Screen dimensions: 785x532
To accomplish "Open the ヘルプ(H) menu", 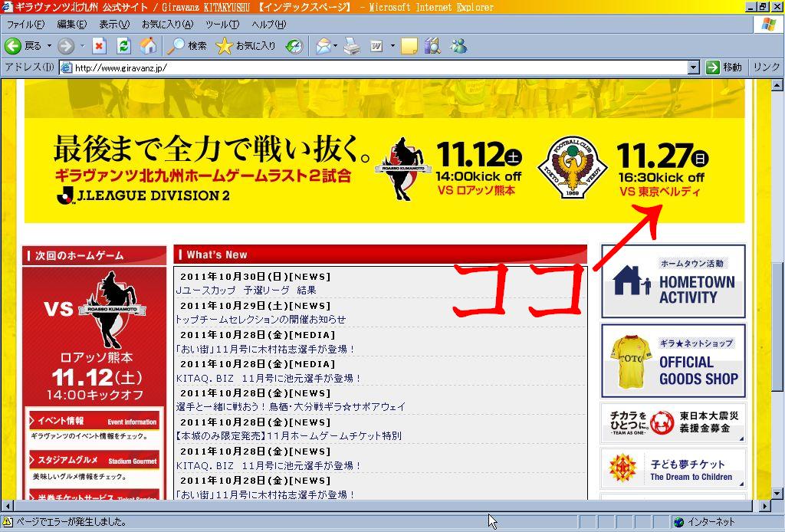I will click(269, 24).
